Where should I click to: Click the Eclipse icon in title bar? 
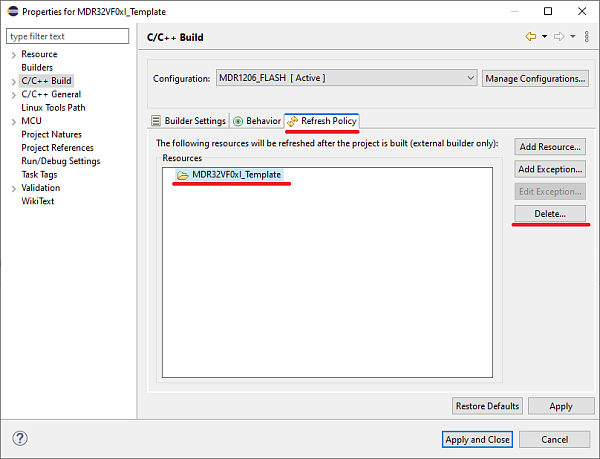13,11
